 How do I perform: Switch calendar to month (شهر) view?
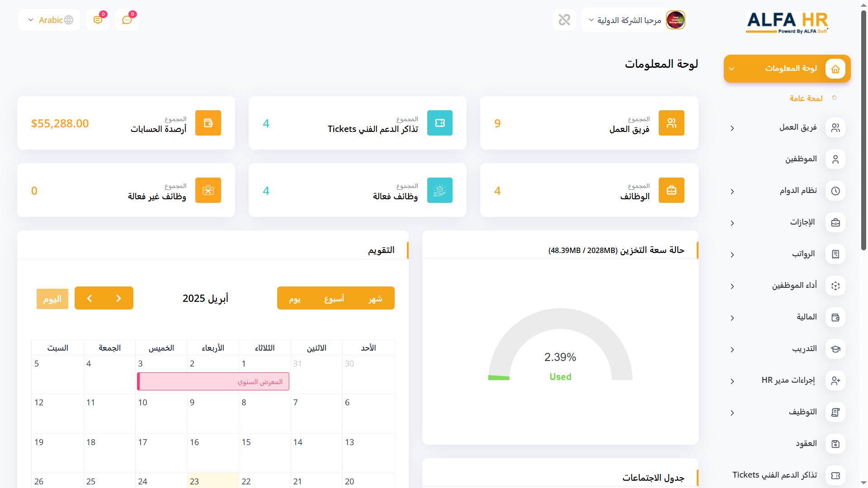[375, 298]
